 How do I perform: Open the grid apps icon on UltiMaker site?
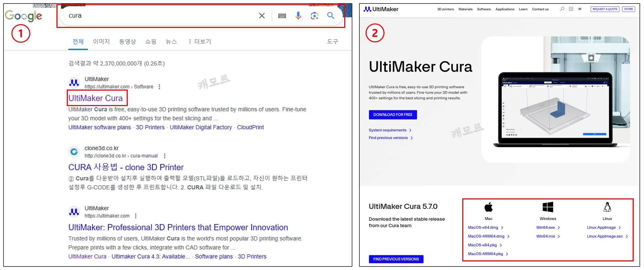[571, 9]
